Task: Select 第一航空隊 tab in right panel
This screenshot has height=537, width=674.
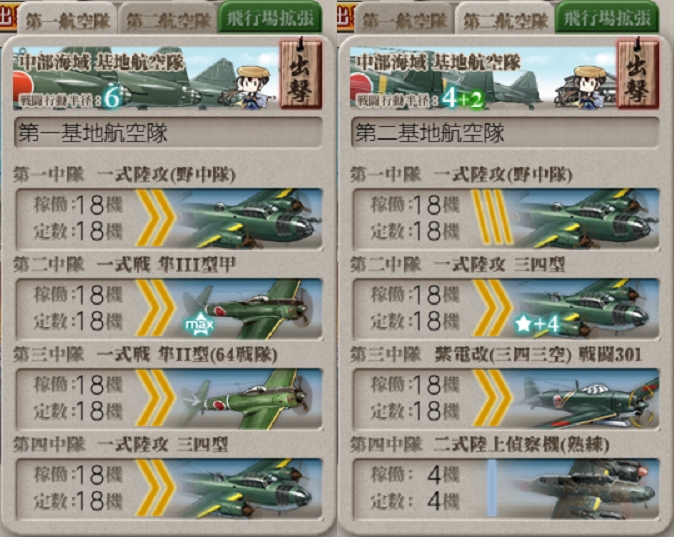Action: point(404,20)
